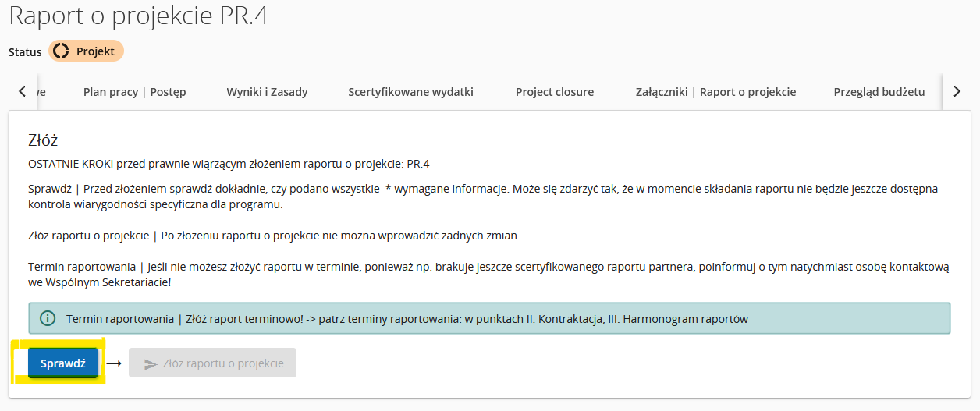The height and width of the screenshot is (411, 980).
Task: Click the arrow between the two buttons
Action: [114, 363]
